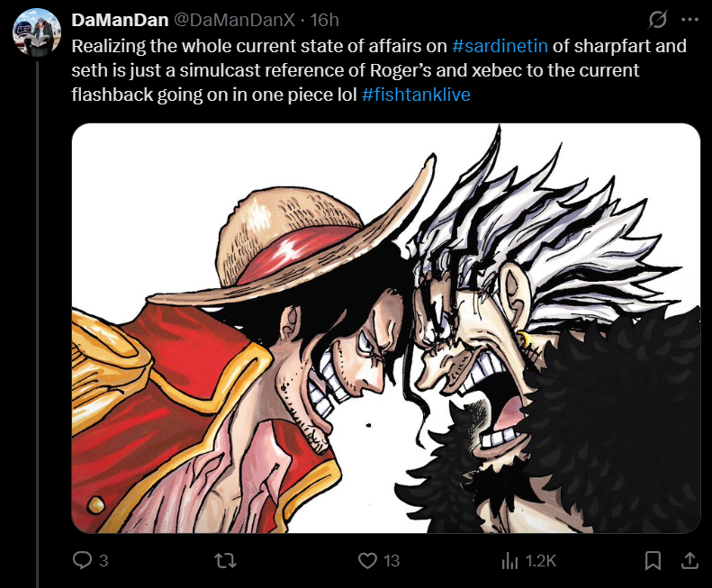
Task: Open the #fishtanklive hashtag
Action: tap(416, 95)
